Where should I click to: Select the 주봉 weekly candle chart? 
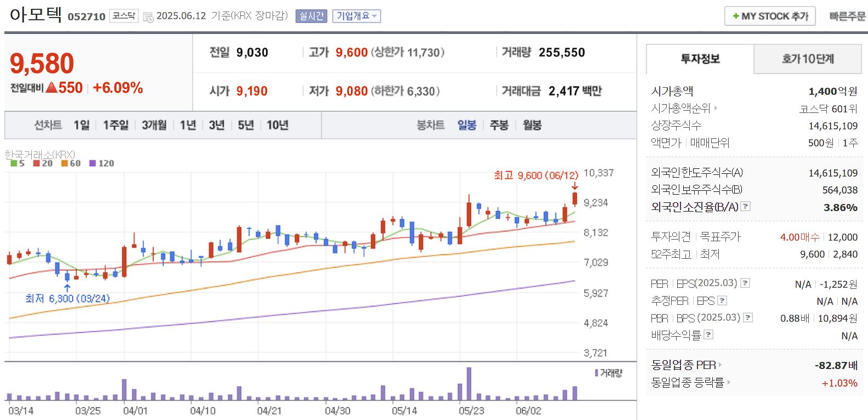coord(499,125)
